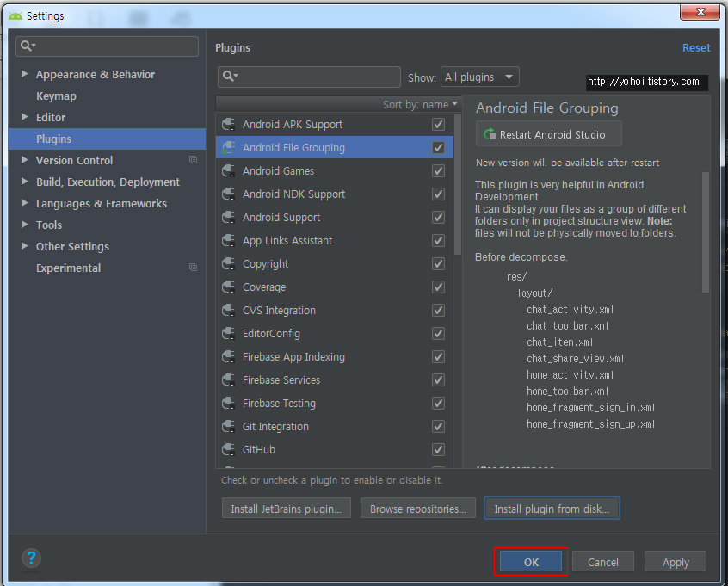Click the Version Control per-project copy icon

(193, 160)
